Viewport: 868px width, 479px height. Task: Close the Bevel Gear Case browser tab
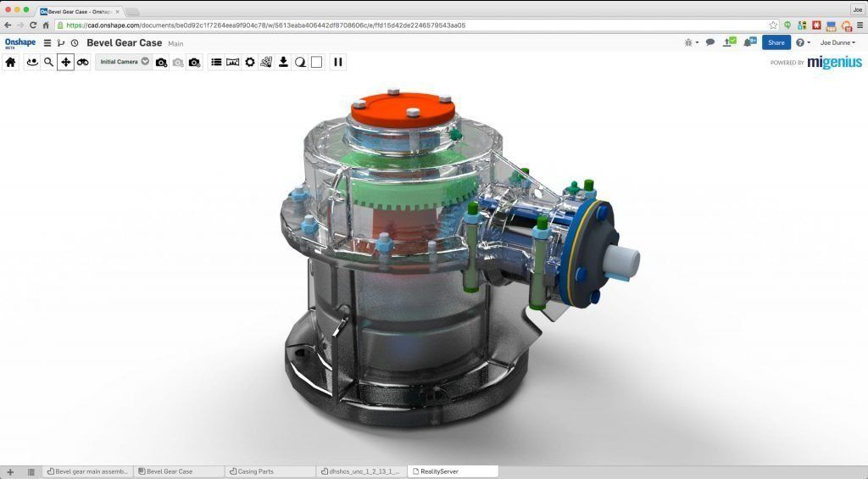point(117,11)
